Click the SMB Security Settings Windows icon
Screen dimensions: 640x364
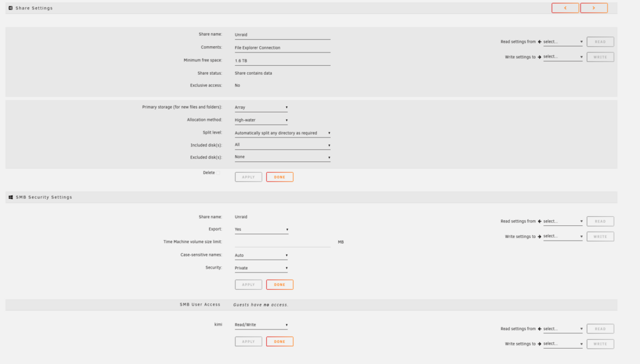pyautogui.click(x=11, y=197)
